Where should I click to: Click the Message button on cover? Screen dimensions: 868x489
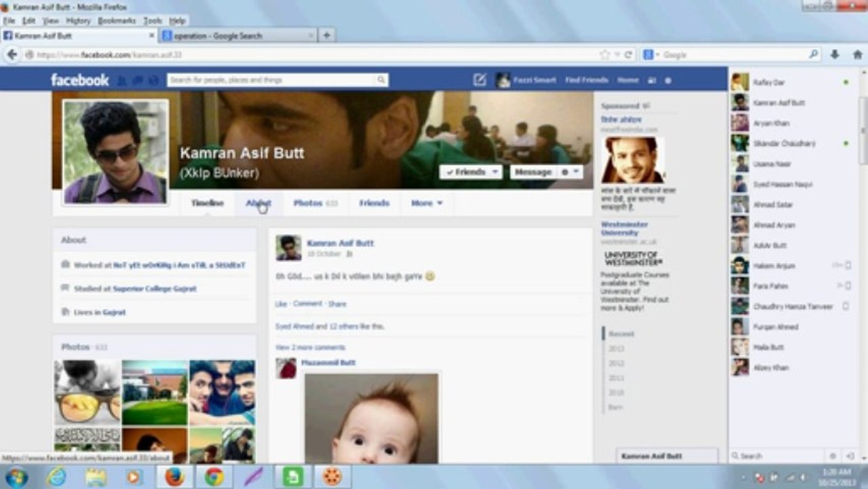[533, 172]
